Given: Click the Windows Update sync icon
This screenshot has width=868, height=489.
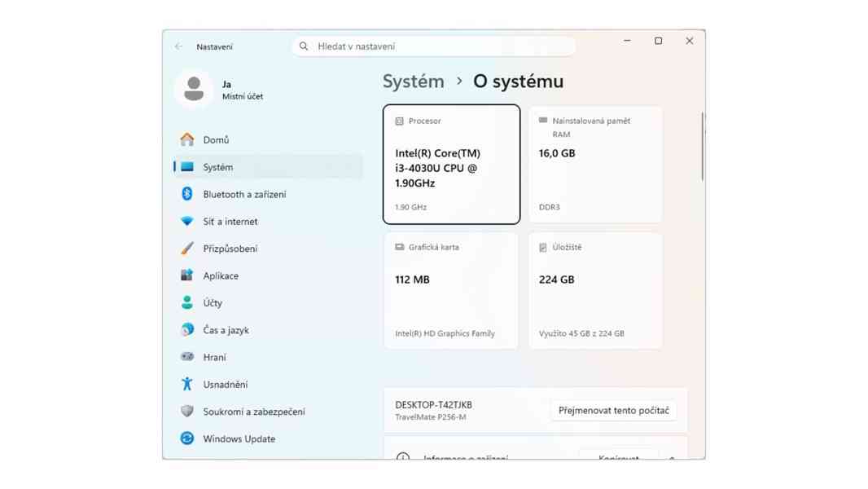Looking at the screenshot, I should (x=187, y=438).
